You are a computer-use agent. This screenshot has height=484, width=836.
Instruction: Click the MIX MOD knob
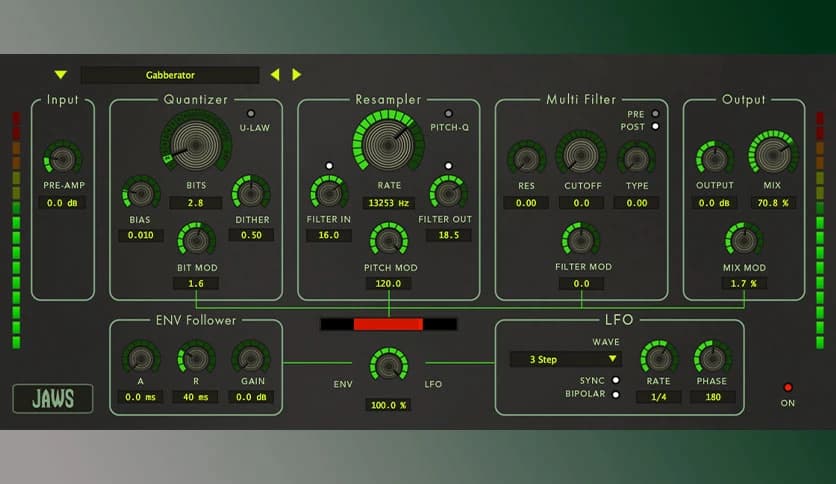pos(744,240)
